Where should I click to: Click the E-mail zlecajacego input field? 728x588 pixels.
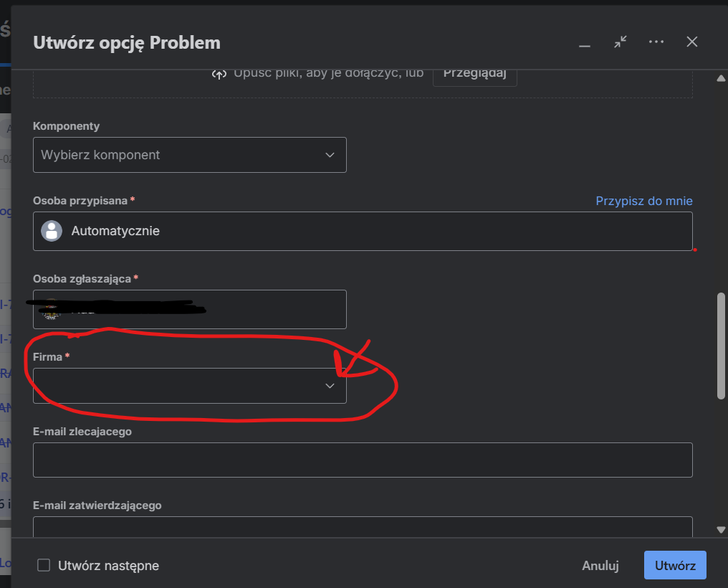click(363, 460)
